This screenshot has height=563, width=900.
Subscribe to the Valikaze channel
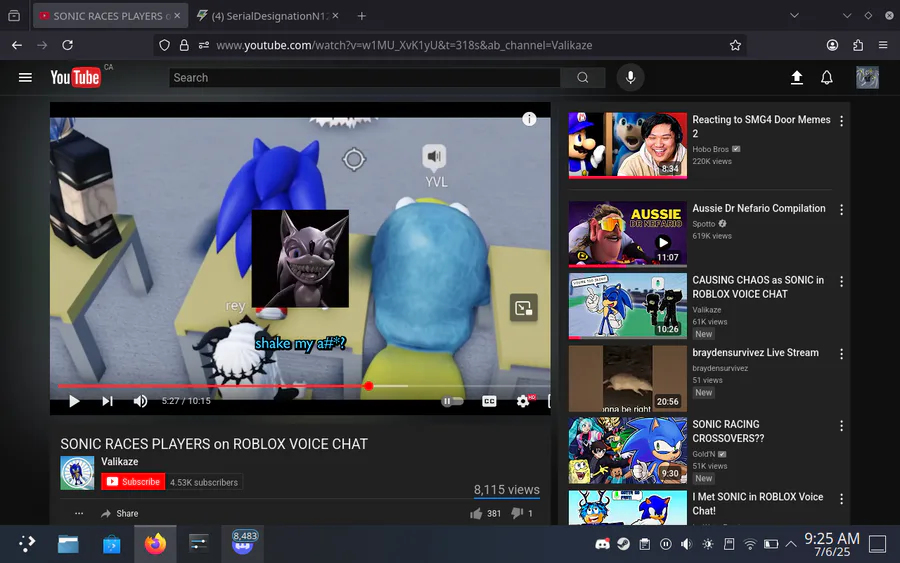tap(133, 482)
